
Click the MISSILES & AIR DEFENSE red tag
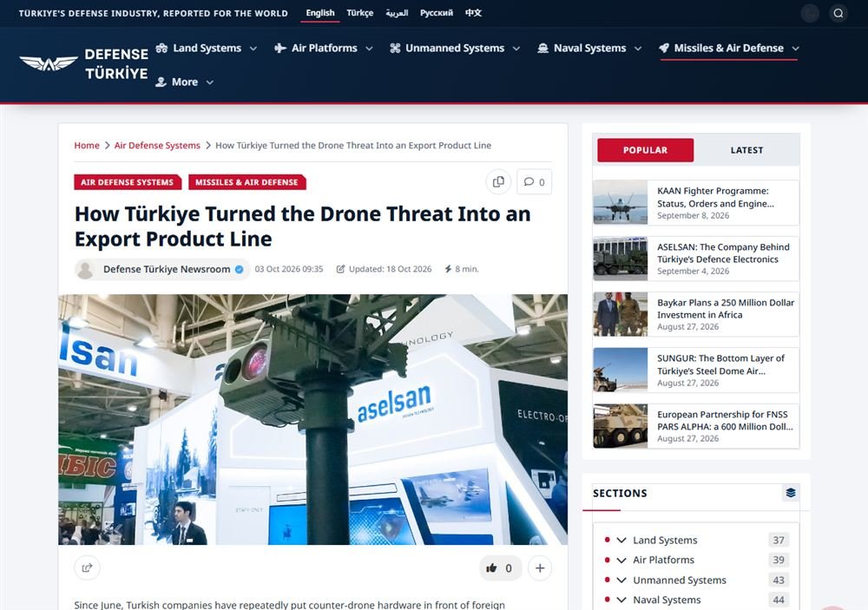pyautogui.click(x=247, y=182)
